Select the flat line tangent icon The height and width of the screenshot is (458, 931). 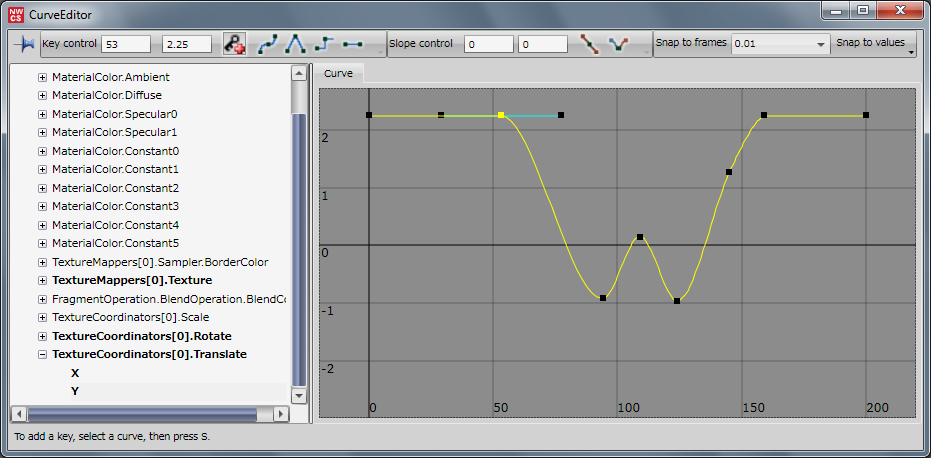[352, 45]
